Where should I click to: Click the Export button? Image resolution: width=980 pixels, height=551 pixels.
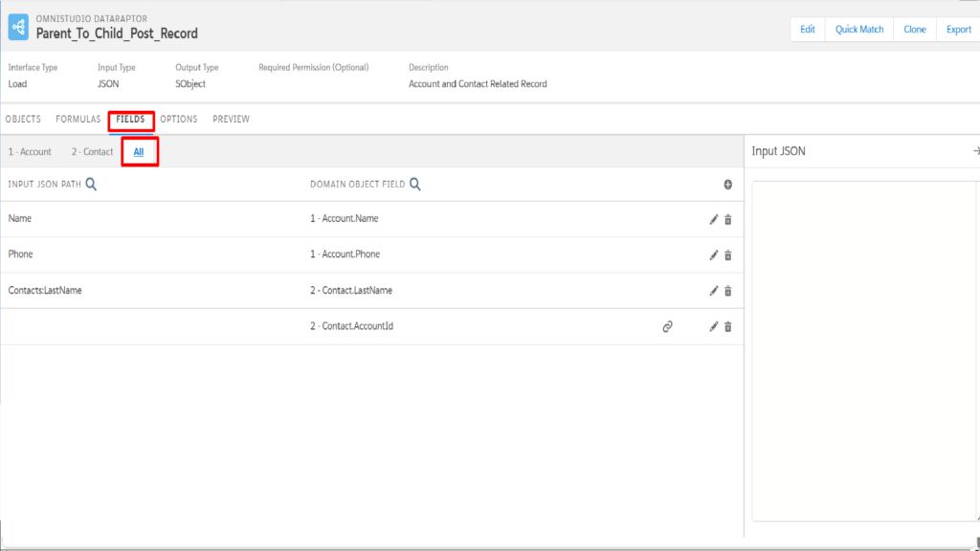coord(958,30)
